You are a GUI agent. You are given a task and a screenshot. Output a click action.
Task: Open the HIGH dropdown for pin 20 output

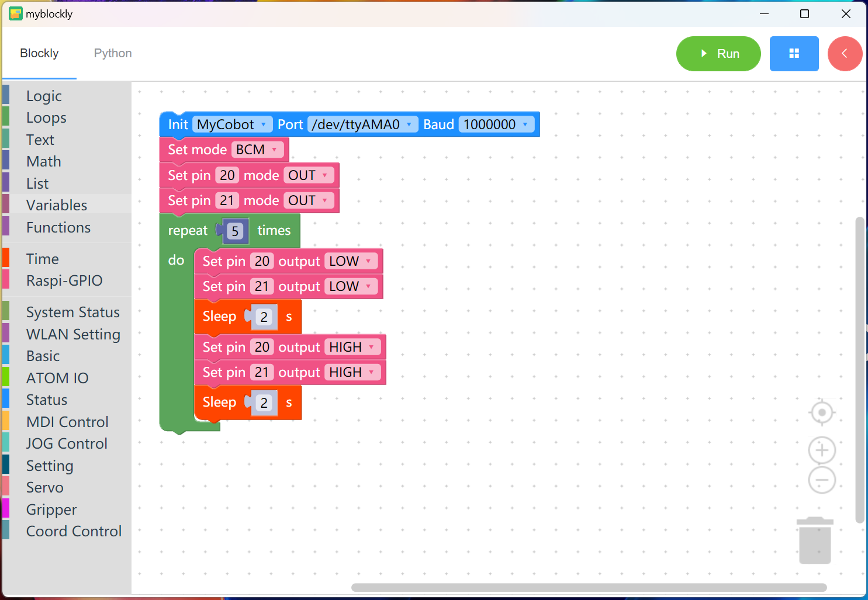pos(352,347)
